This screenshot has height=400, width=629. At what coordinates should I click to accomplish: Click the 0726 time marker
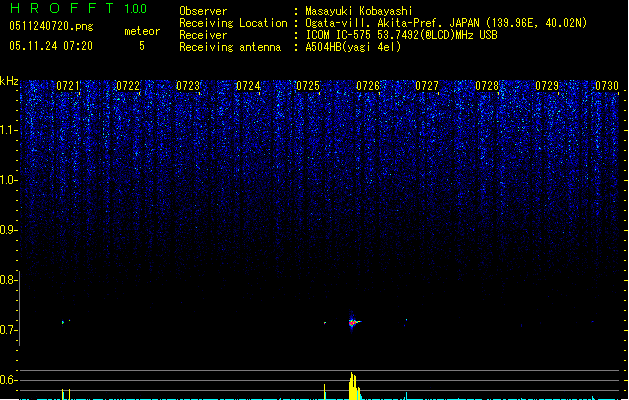tap(368, 85)
